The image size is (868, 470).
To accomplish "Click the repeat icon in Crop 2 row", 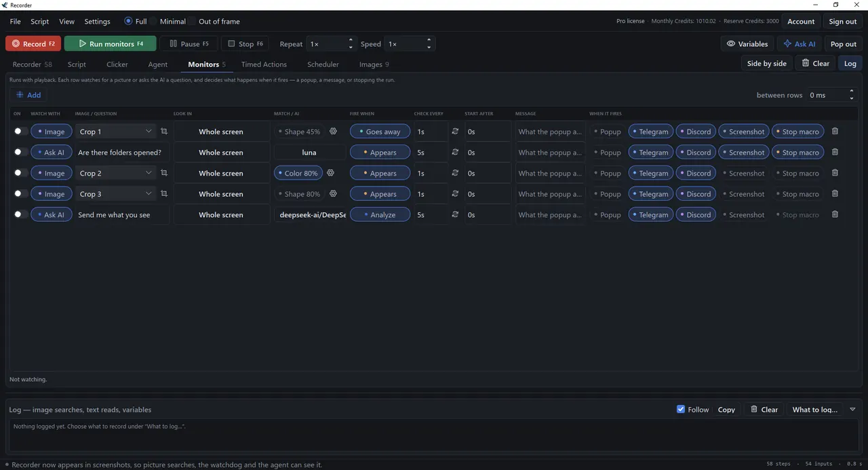I will [x=455, y=173].
